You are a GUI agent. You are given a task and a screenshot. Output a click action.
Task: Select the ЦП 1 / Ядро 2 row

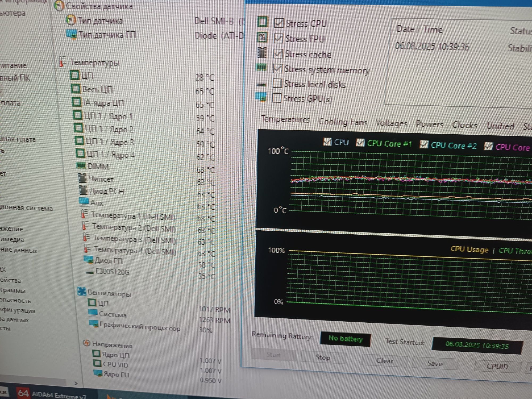click(144, 130)
